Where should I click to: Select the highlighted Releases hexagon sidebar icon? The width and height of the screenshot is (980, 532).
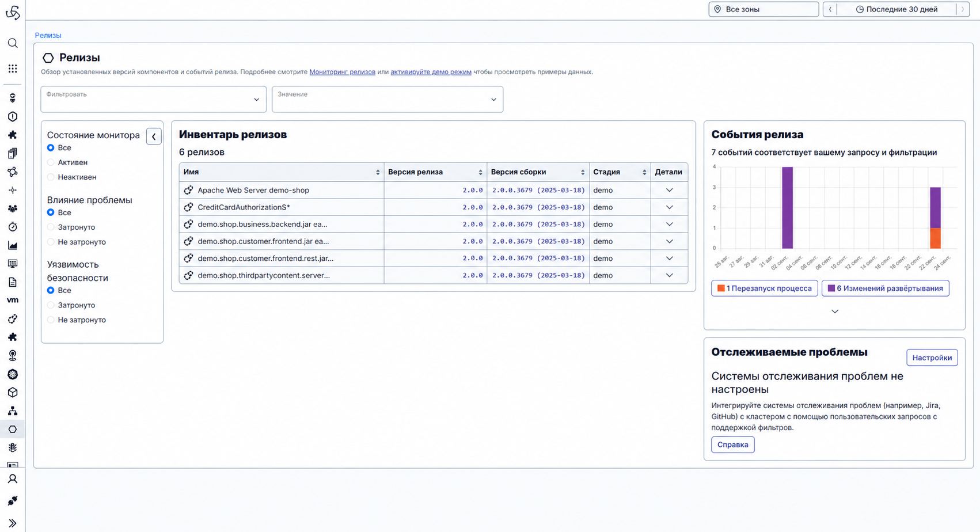pyautogui.click(x=13, y=430)
